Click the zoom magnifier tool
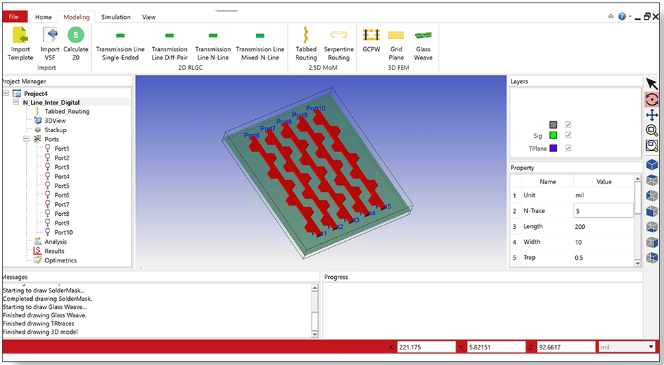 coord(652,130)
